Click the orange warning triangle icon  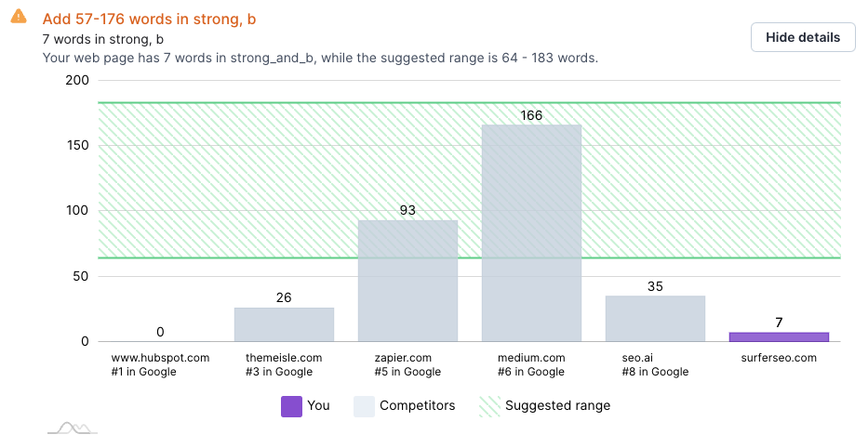(19, 17)
